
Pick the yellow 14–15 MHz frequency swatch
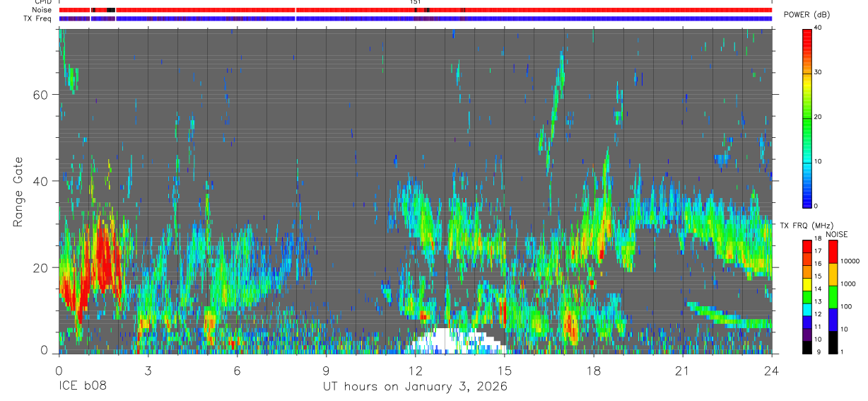coord(807,284)
